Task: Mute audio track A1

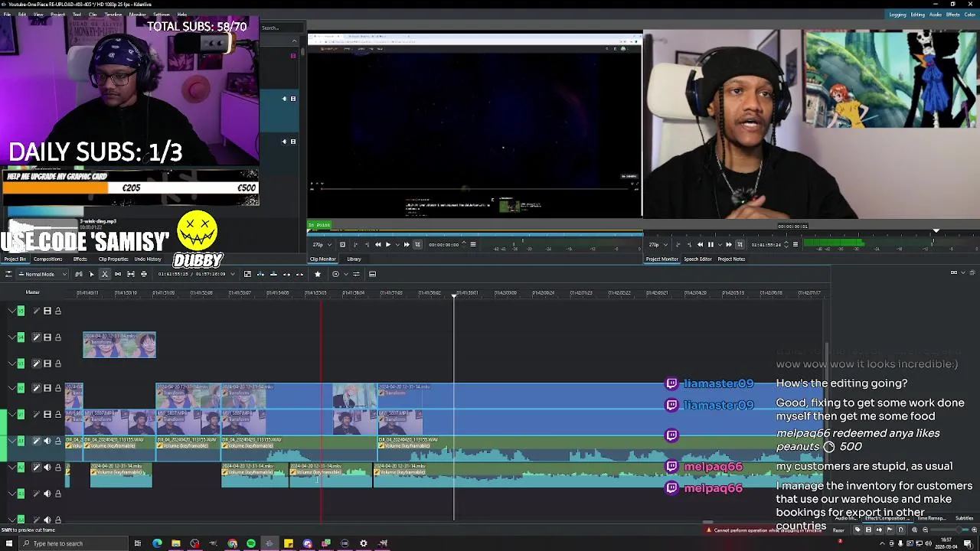Action: [47, 440]
